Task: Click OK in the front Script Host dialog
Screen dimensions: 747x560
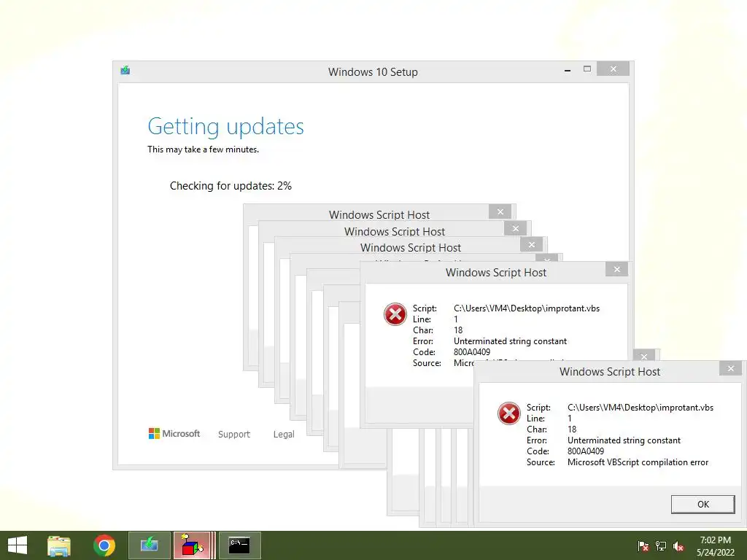Action: [703, 505]
